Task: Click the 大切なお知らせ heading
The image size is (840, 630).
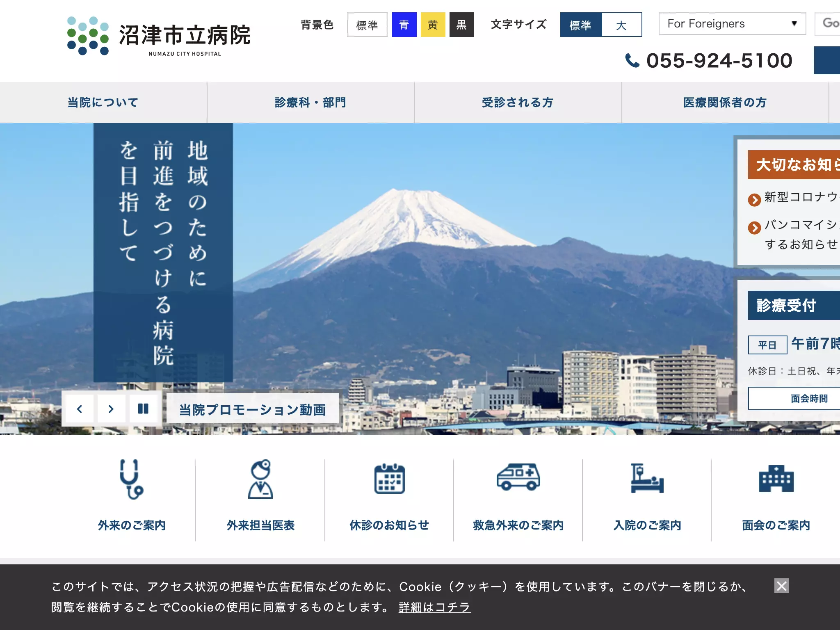Action: [794, 164]
